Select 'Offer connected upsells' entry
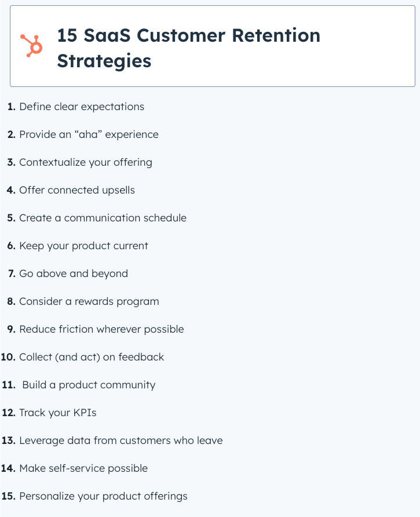Image resolution: width=420 pixels, height=517 pixels. (x=77, y=190)
